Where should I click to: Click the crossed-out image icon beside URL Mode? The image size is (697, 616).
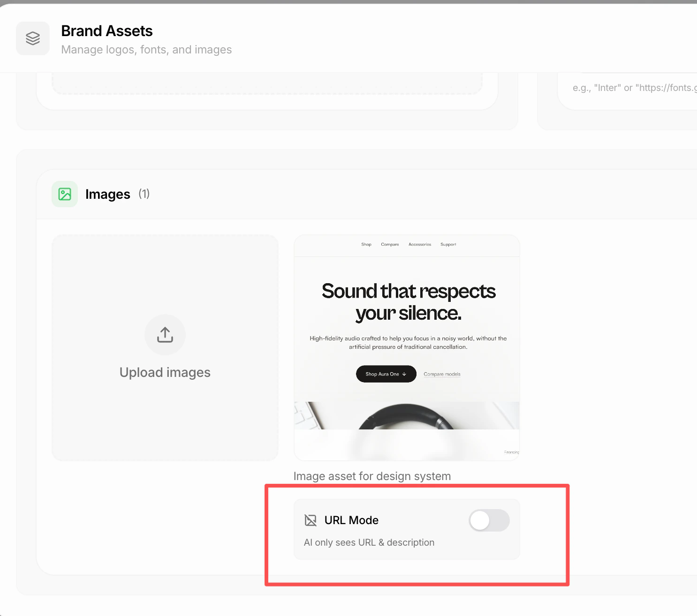click(x=311, y=520)
